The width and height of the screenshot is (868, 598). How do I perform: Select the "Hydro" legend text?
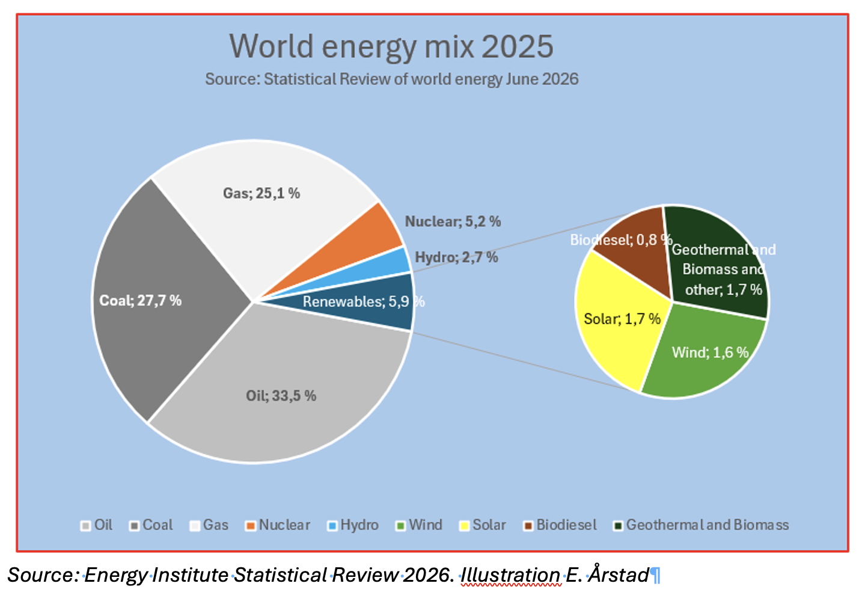[359, 525]
